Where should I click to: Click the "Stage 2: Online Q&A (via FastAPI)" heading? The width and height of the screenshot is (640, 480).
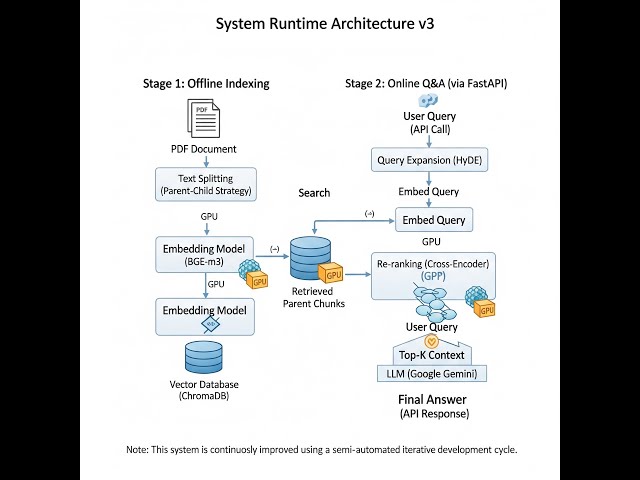426,84
